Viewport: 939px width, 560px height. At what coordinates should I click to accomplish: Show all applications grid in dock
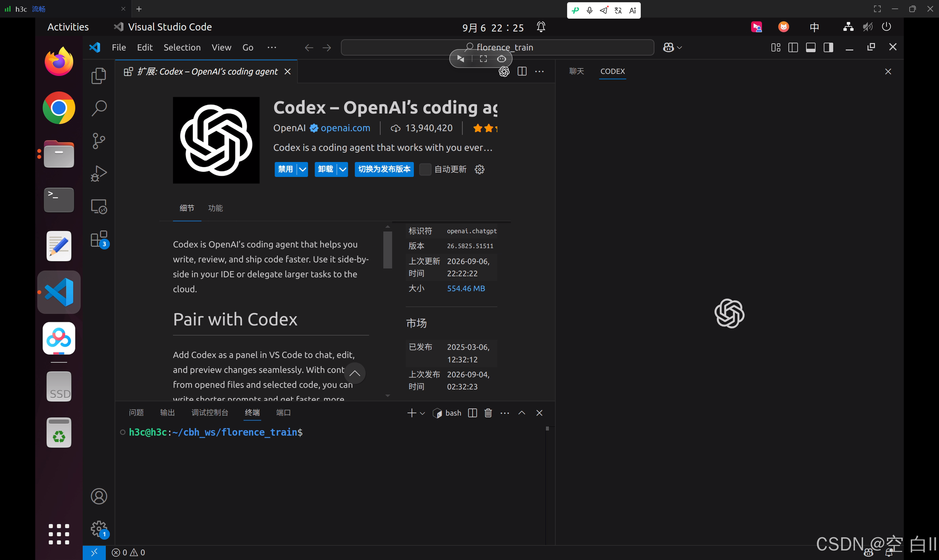[x=59, y=534]
